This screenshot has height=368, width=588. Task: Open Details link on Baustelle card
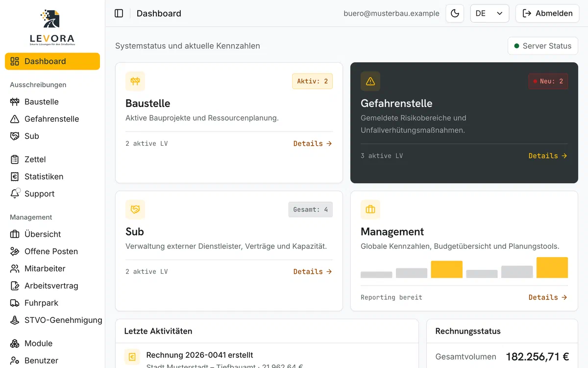pos(313,144)
